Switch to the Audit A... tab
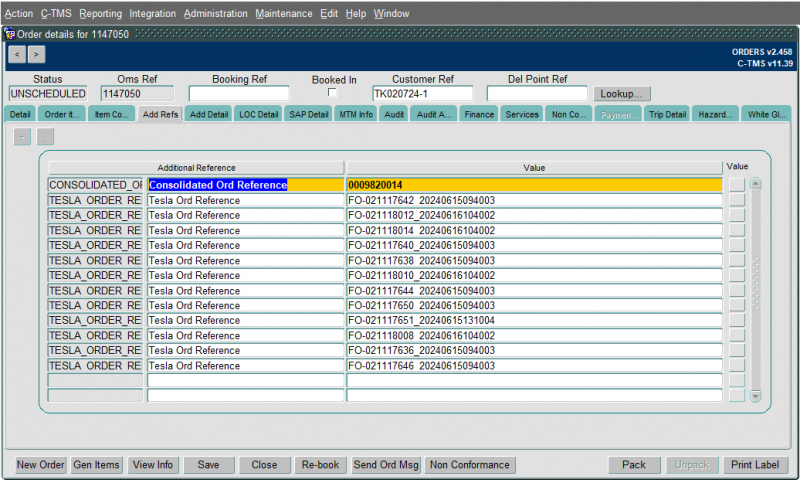 click(434, 114)
